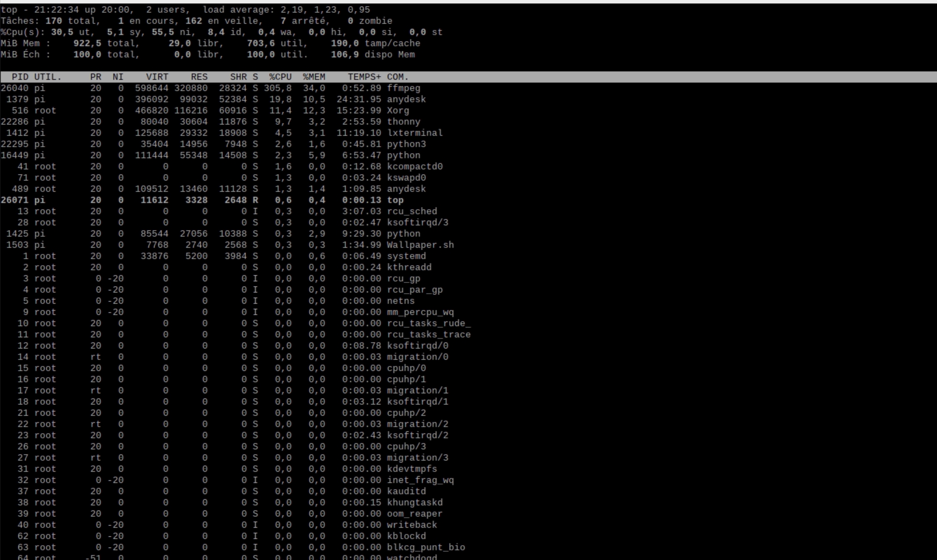Click the COM. column header
The image size is (937, 560).
pyautogui.click(x=398, y=77)
